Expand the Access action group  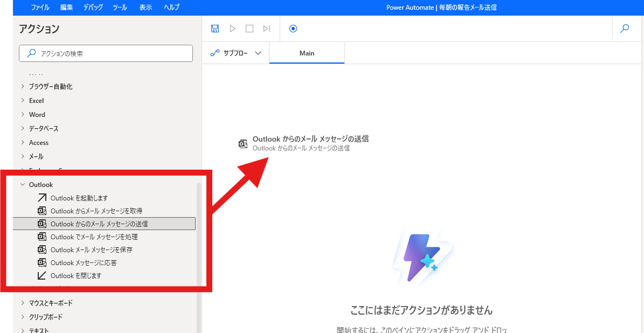(x=23, y=142)
